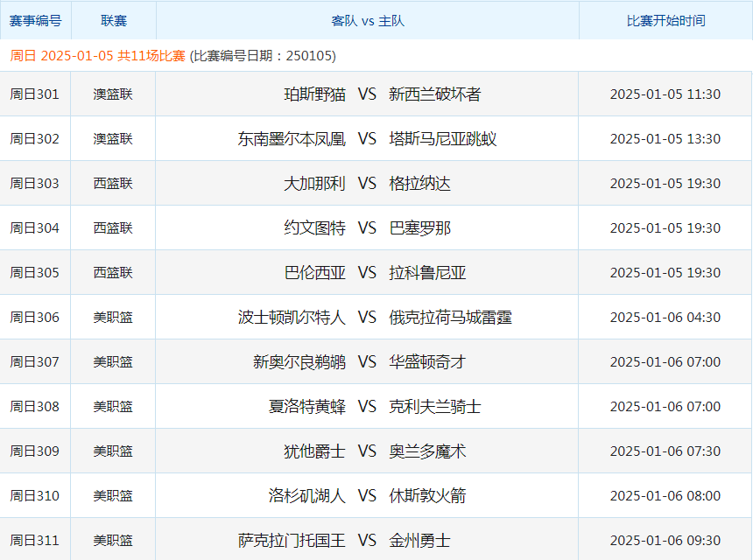Select home team 俄克拉荷马城雷霆
This screenshot has width=753, height=560.
click(450, 318)
